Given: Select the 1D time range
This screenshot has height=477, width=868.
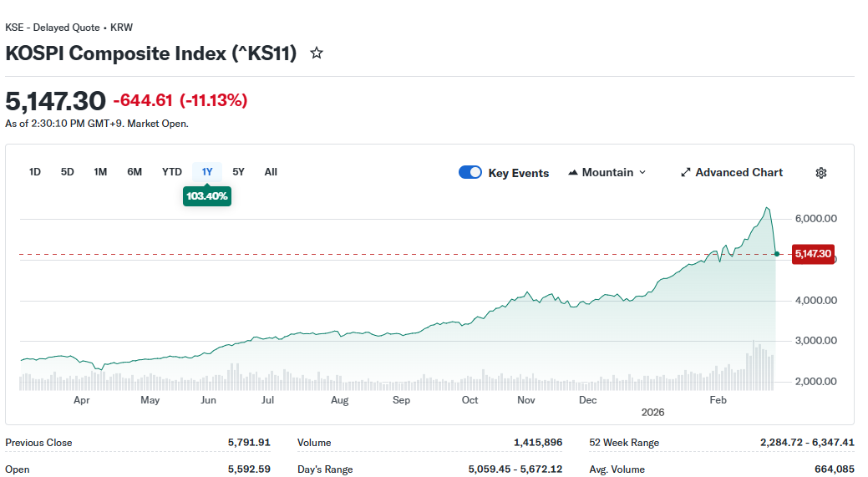Looking at the screenshot, I should 35,172.
